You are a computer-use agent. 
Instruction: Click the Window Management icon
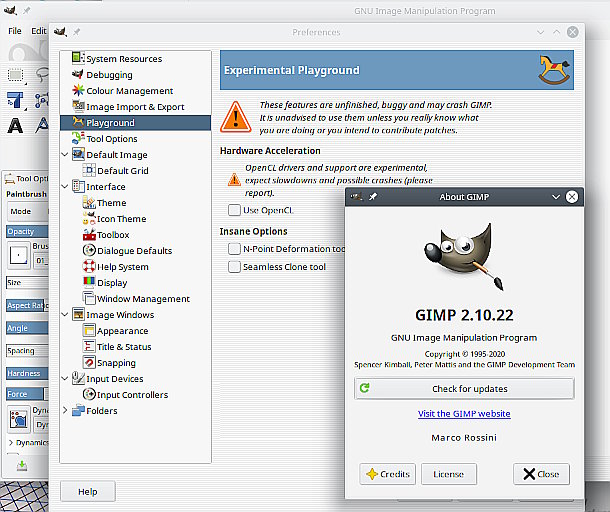click(x=89, y=298)
